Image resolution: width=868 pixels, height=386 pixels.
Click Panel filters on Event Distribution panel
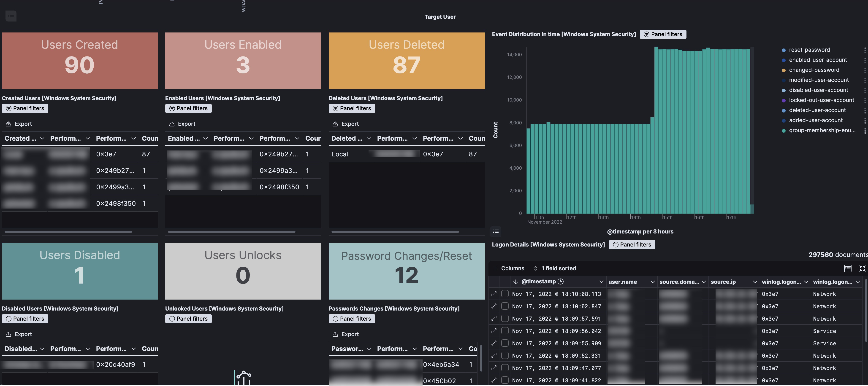(662, 34)
